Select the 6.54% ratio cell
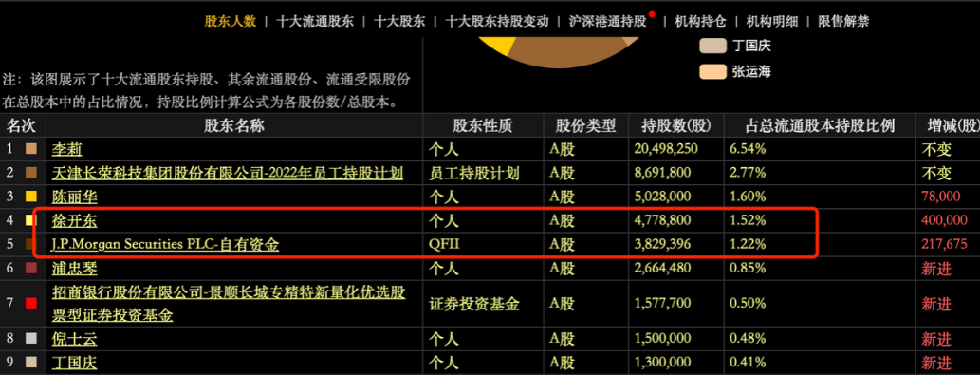This screenshot has height=375, width=980. pyautogui.click(x=820, y=149)
